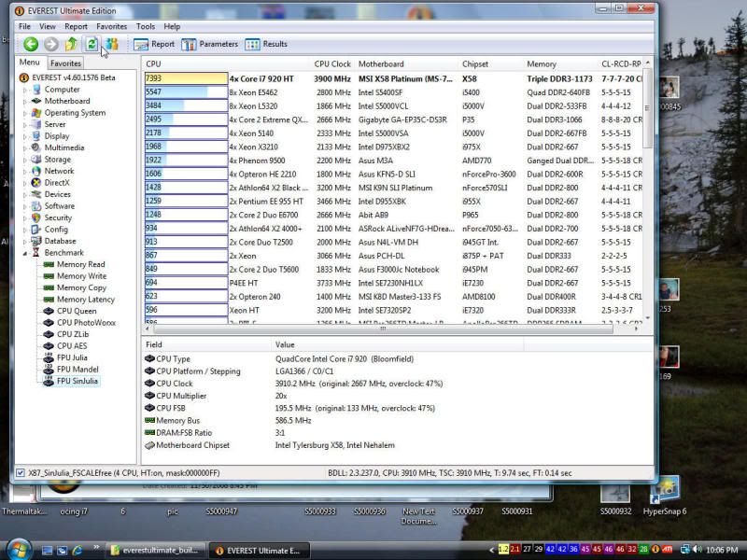Screen dimensions: 747x560
Task: Expand the Network tree node
Action: click(x=25, y=172)
